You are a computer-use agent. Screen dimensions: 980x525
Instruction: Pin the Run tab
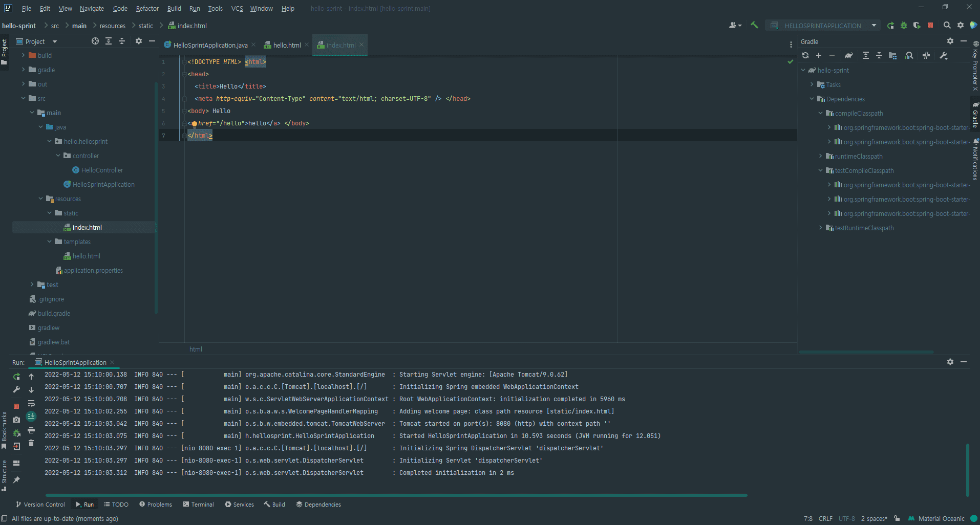16,480
